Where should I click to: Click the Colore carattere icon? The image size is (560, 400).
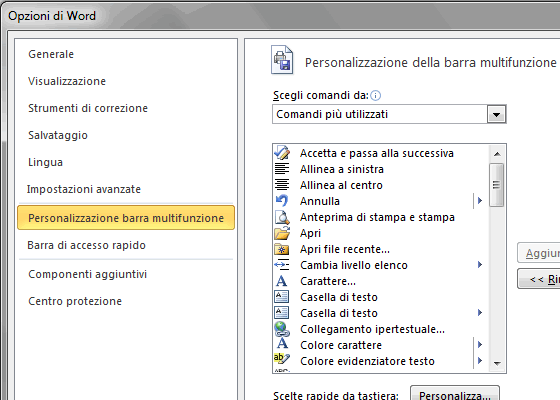282,345
